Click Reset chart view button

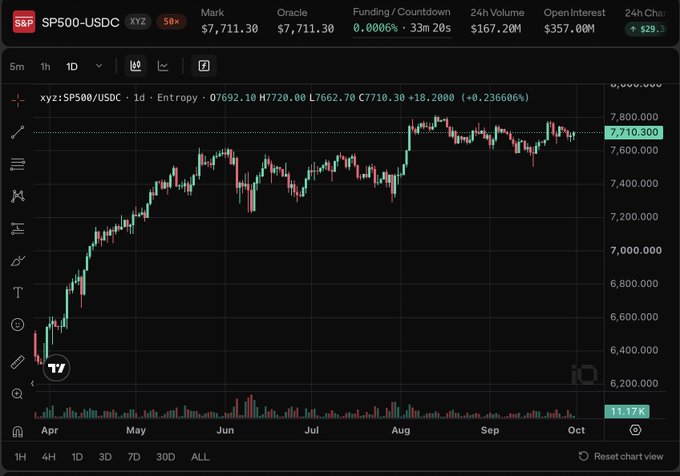(x=621, y=456)
